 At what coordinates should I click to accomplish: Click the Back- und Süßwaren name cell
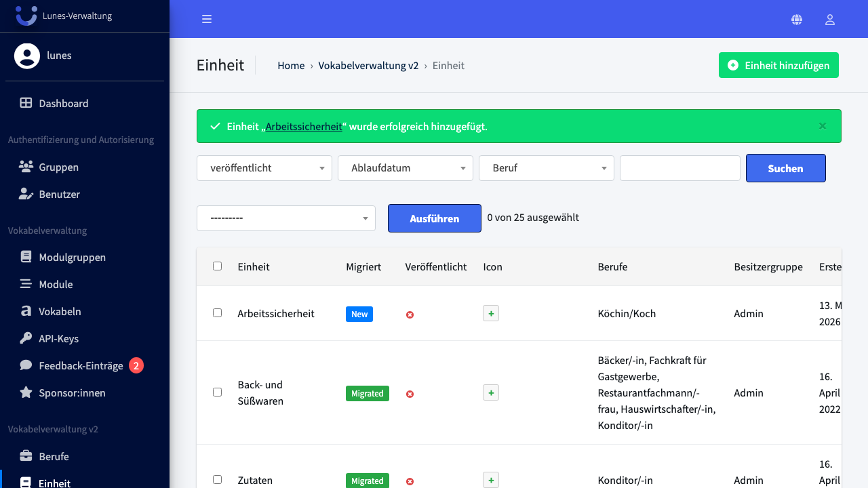[260, 392]
